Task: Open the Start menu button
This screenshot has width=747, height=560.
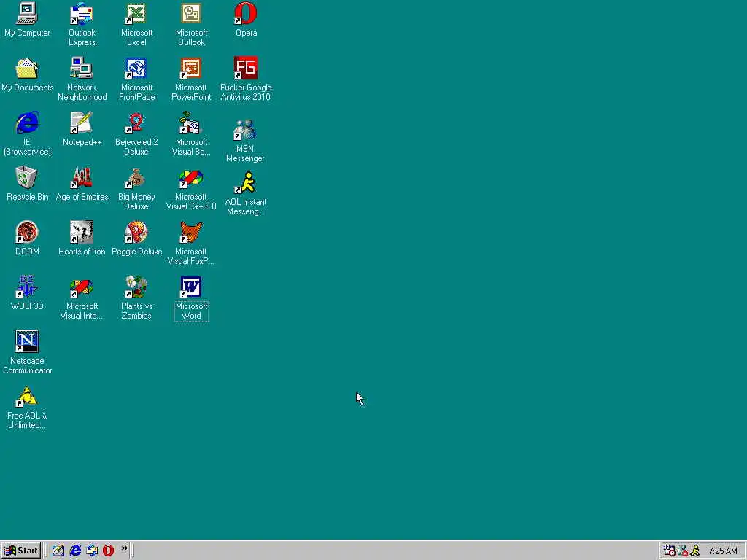Action: click(x=21, y=551)
